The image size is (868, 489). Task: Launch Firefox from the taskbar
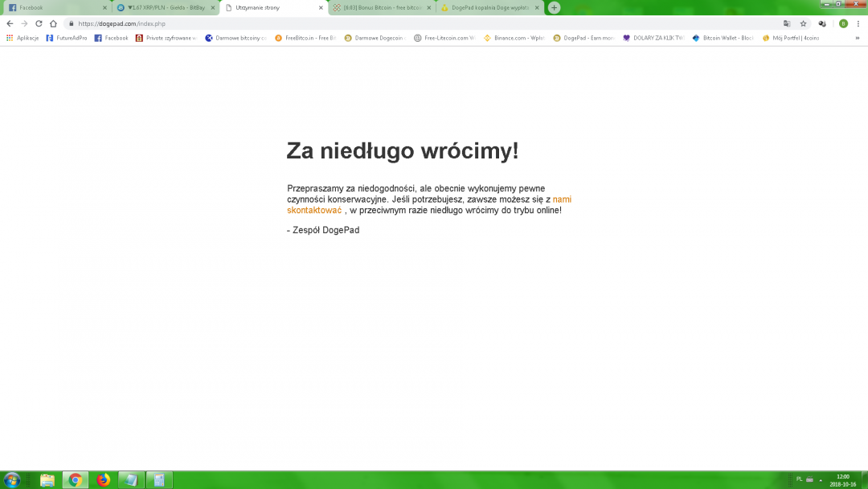tap(103, 480)
